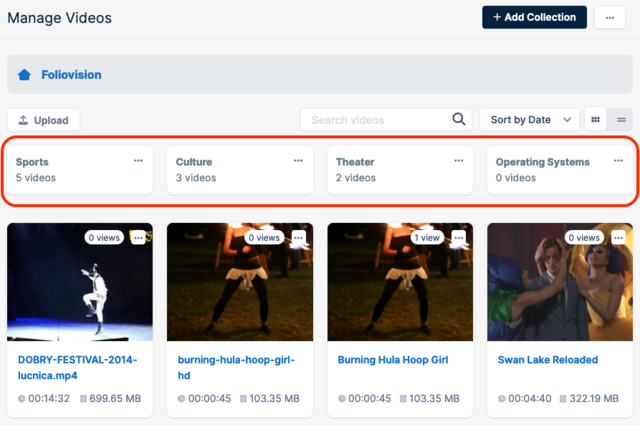Open options on DOBRY-FESTIVAL video thumbnail

coord(138,238)
